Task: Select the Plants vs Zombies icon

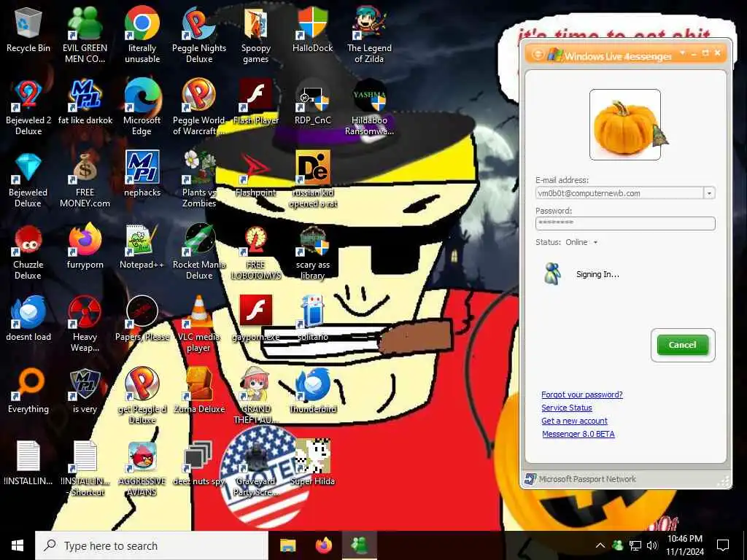Action: [199, 168]
